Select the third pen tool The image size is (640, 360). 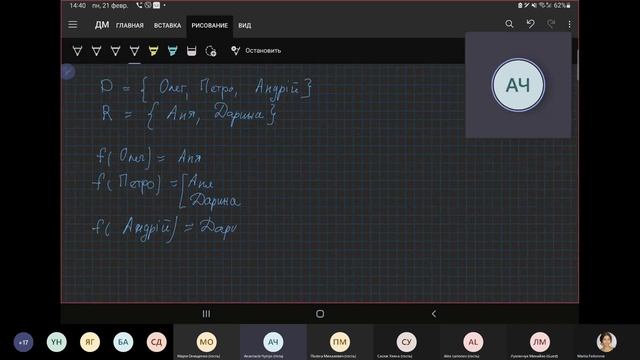116,51
